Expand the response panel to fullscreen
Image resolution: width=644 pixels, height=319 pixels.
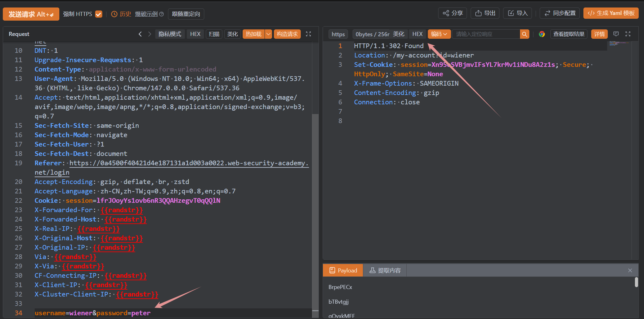[x=628, y=34]
